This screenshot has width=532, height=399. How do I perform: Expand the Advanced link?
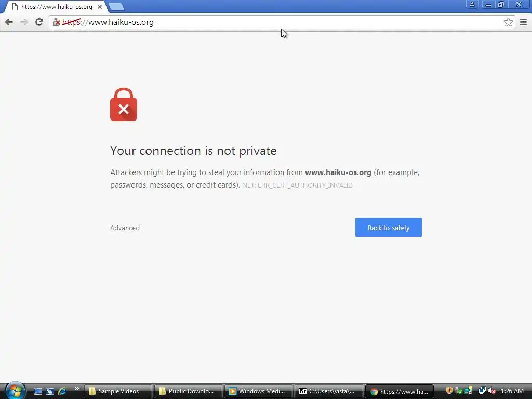[x=125, y=228]
